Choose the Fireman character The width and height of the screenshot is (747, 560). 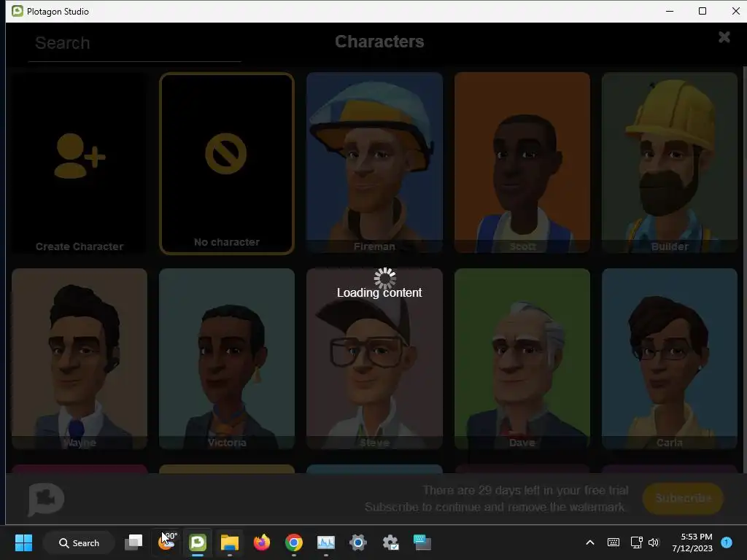(x=374, y=163)
